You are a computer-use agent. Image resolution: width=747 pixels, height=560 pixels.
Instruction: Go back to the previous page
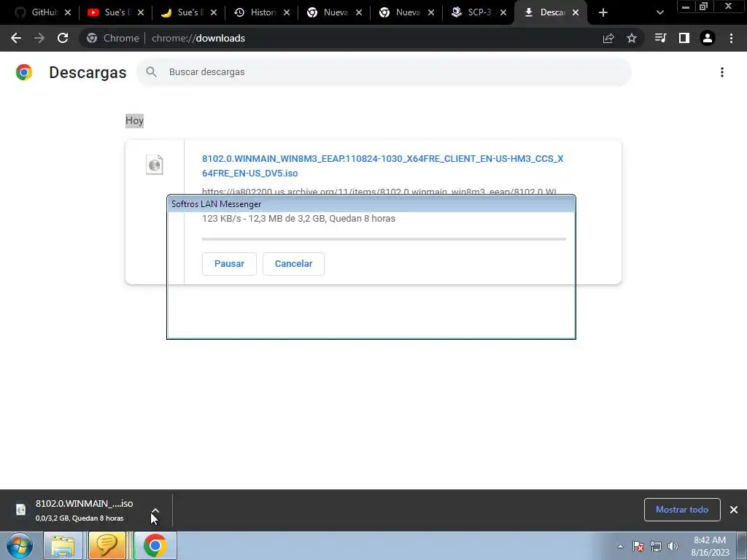tap(16, 38)
